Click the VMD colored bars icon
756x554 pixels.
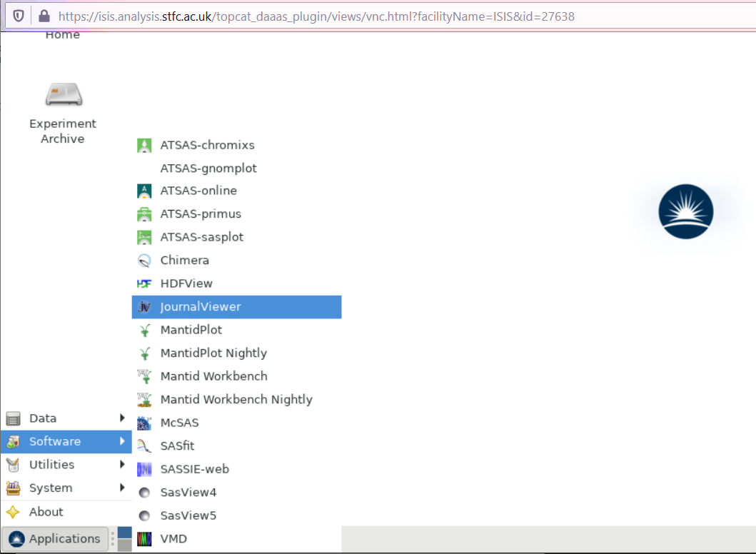[x=144, y=539]
